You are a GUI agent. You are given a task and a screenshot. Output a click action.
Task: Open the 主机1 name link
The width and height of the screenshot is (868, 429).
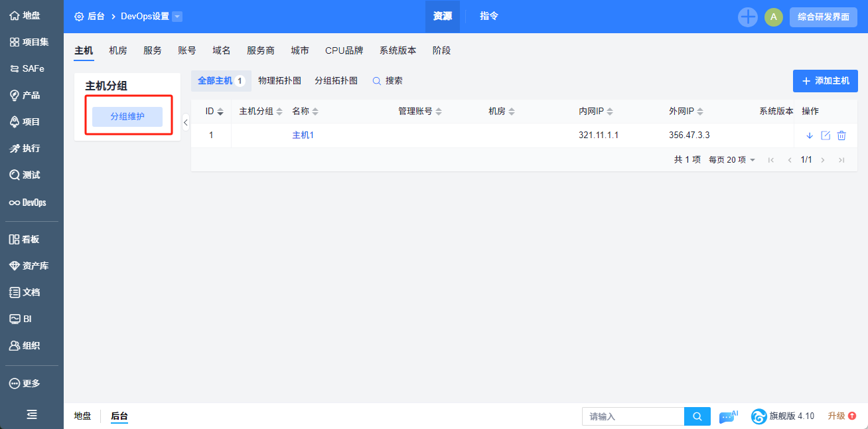click(x=303, y=135)
